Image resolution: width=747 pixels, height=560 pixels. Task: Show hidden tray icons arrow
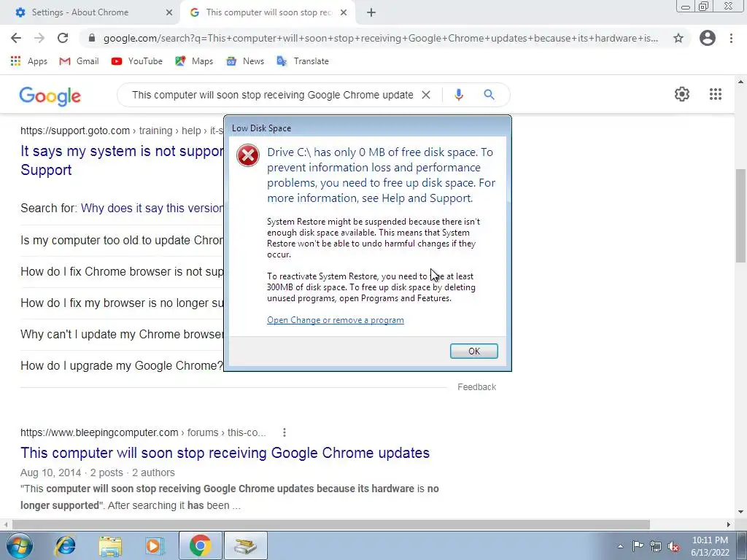(620, 546)
